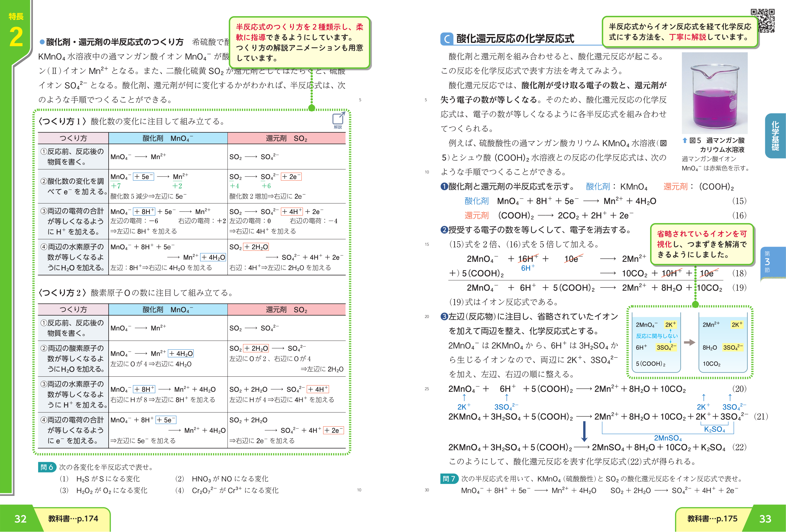Viewport: 786px width, 532px height.
Task: Click the note 酸化数2増加⇒右辺に2e−
Action: (267, 196)
